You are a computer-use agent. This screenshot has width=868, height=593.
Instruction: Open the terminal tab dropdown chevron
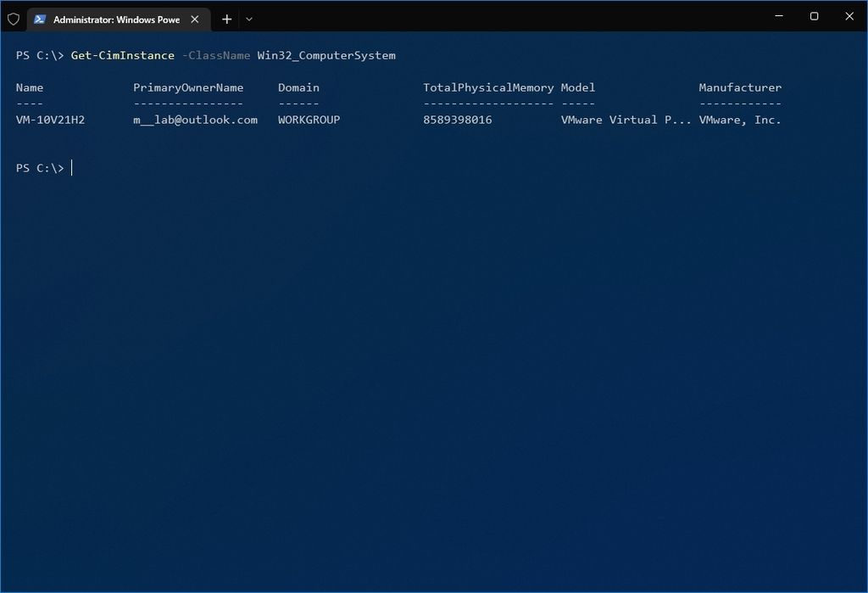point(248,19)
